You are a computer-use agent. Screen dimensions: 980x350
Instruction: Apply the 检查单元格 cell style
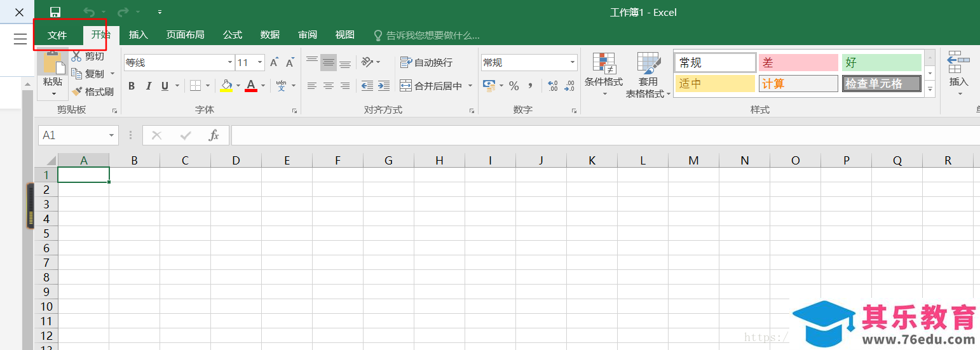tap(881, 83)
